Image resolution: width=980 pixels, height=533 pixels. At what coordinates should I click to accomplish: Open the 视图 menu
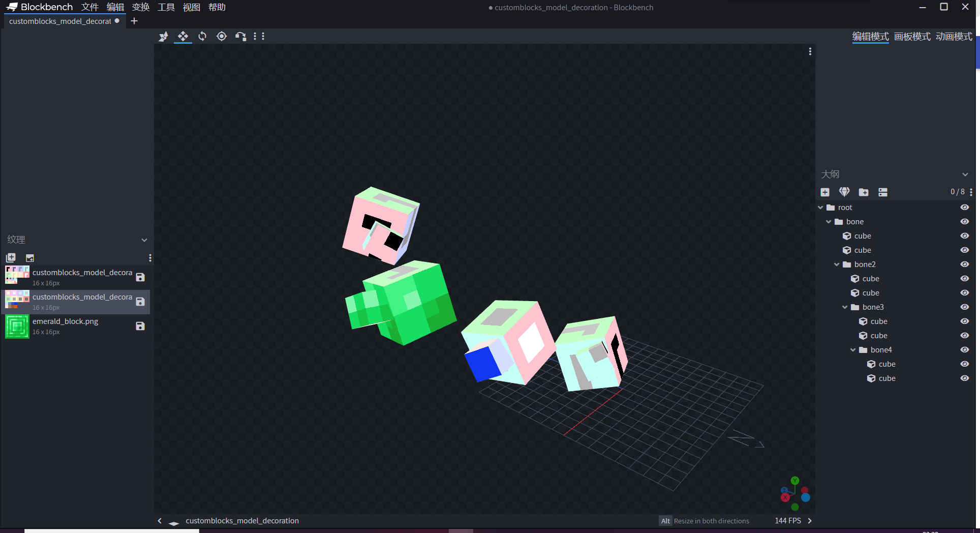[192, 7]
